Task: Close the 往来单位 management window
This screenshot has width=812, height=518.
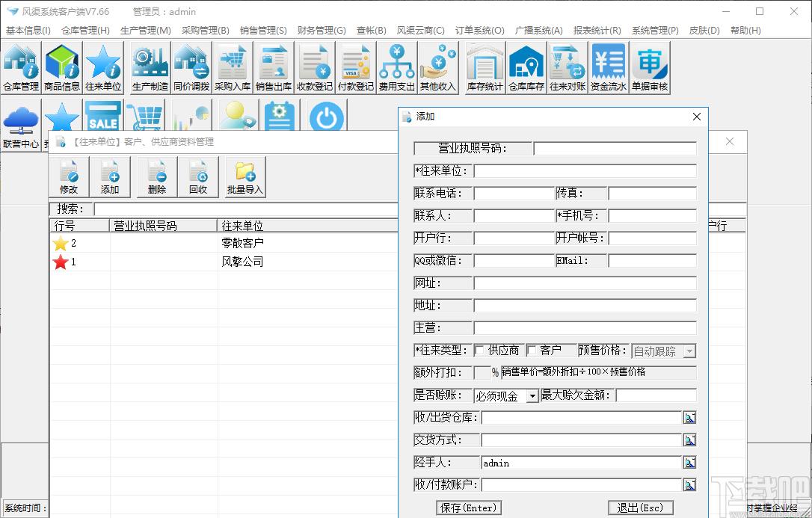Action: [x=730, y=141]
